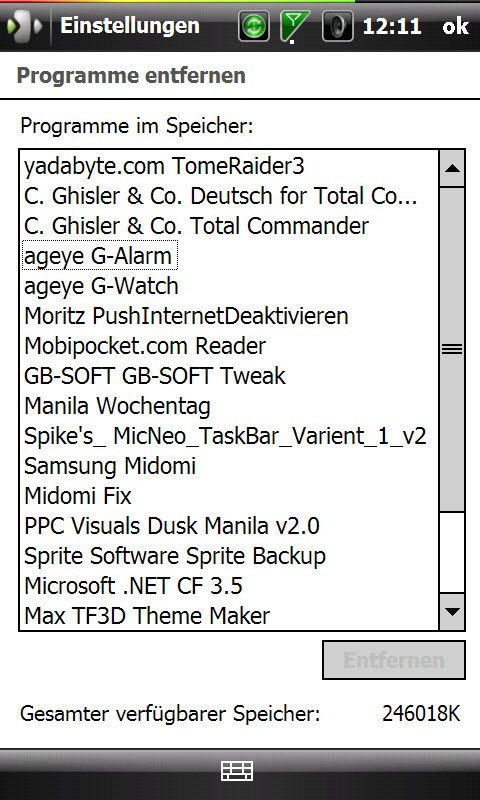Click the Entfernen button
The height and width of the screenshot is (800, 480).
[x=394, y=660]
